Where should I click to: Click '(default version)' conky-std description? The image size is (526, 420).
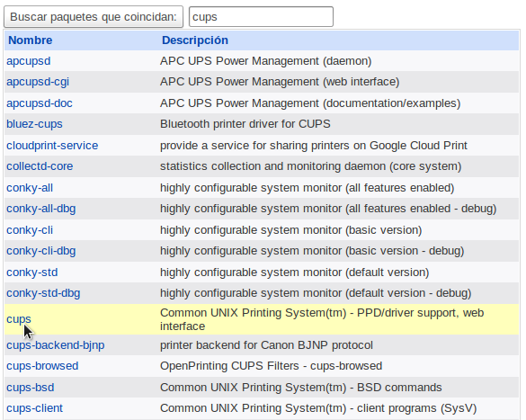pos(295,273)
